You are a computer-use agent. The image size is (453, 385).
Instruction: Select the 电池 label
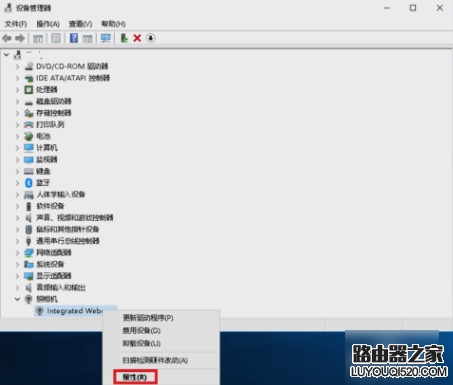[x=43, y=136]
